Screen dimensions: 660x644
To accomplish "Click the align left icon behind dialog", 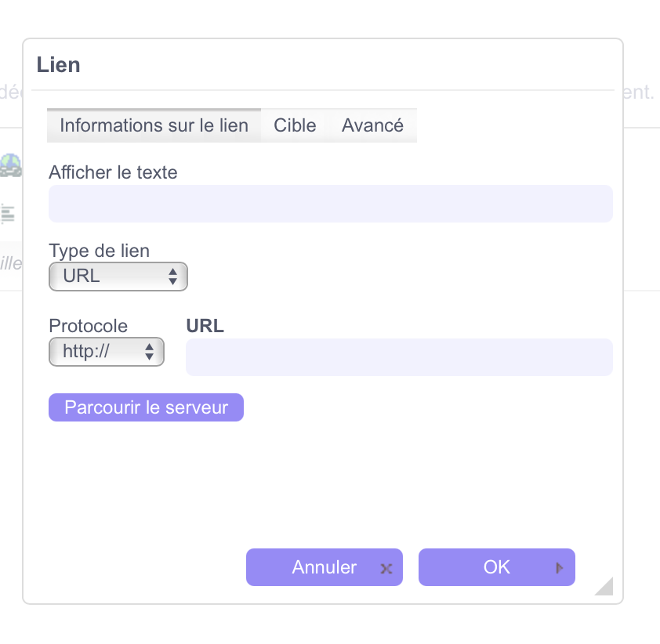I will 8,214.
